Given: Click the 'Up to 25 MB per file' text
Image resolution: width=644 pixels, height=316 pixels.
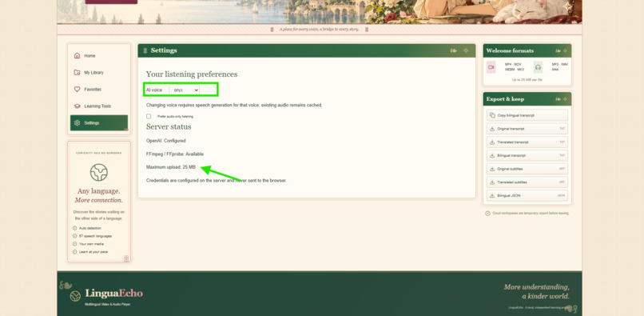Looking at the screenshot, I should click(527, 80).
